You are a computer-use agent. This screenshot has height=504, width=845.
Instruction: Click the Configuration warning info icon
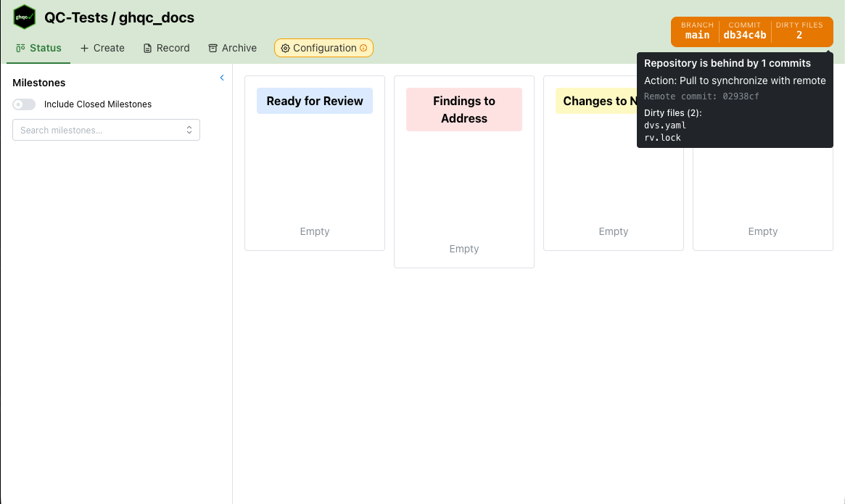click(x=363, y=49)
